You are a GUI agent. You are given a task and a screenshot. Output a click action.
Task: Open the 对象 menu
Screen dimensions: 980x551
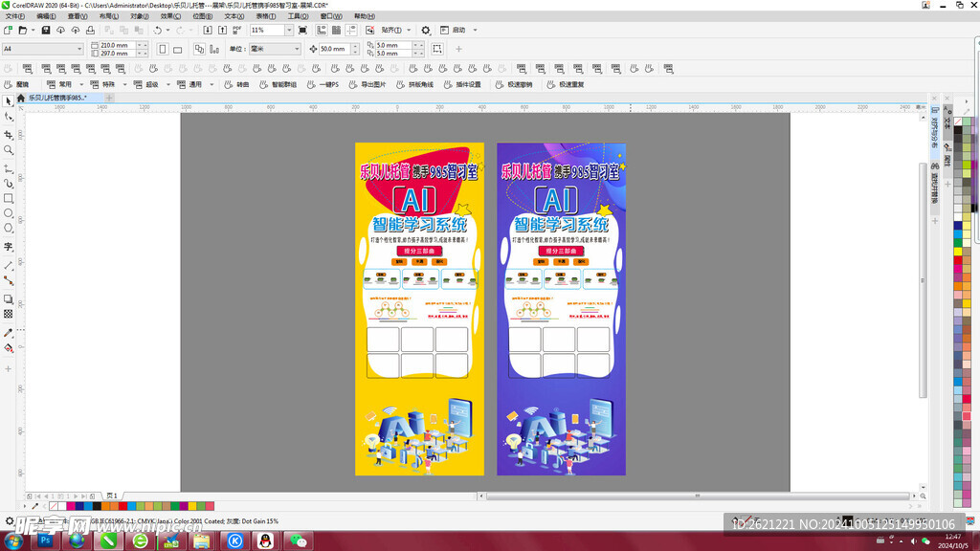coord(140,16)
